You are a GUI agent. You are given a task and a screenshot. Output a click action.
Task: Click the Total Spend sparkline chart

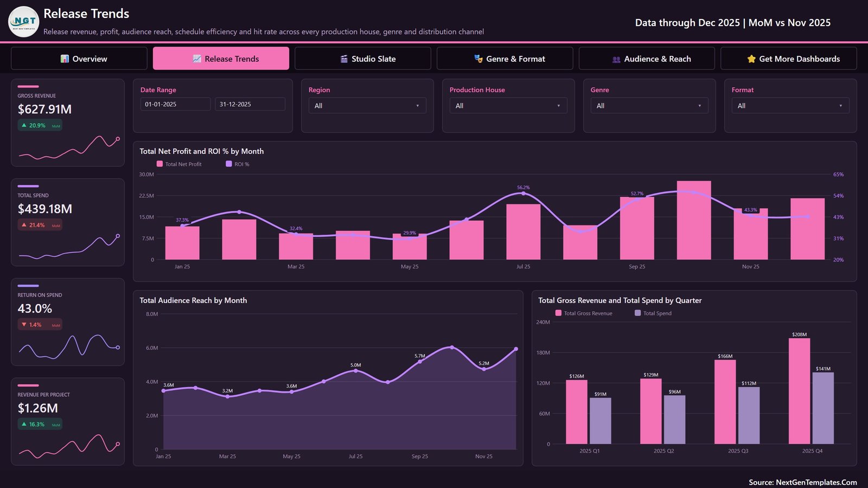[x=69, y=247]
